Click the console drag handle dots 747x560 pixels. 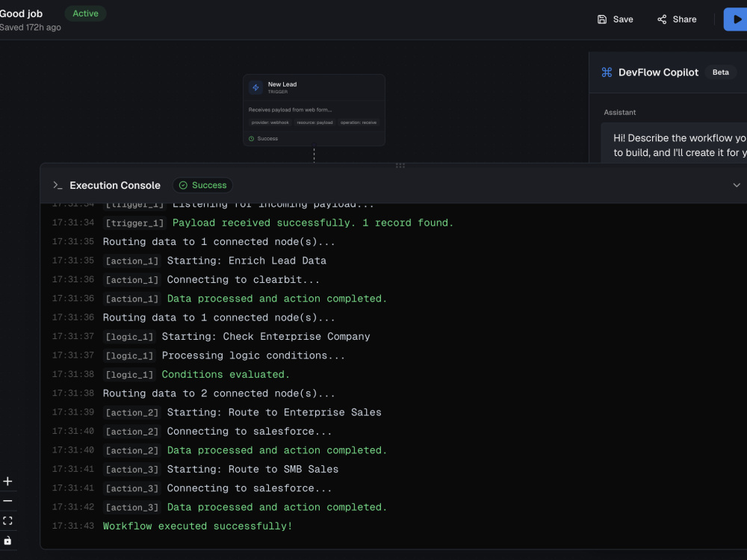[400, 165]
